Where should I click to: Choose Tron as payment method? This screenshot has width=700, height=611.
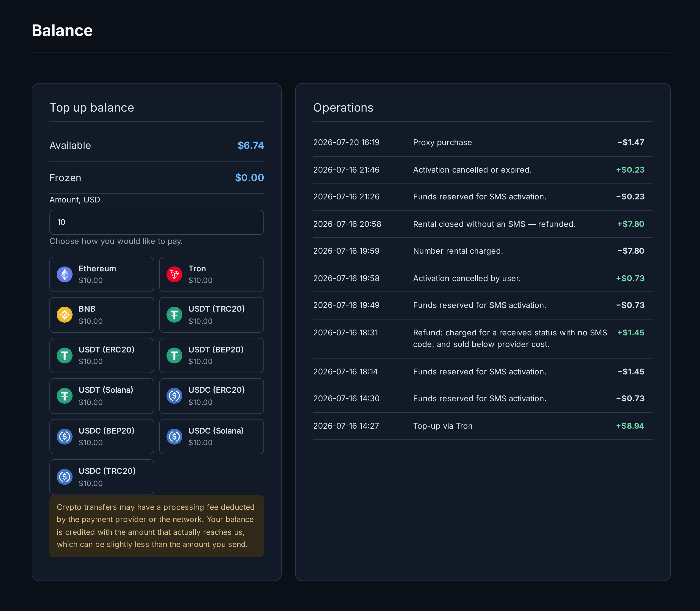tap(197, 269)
